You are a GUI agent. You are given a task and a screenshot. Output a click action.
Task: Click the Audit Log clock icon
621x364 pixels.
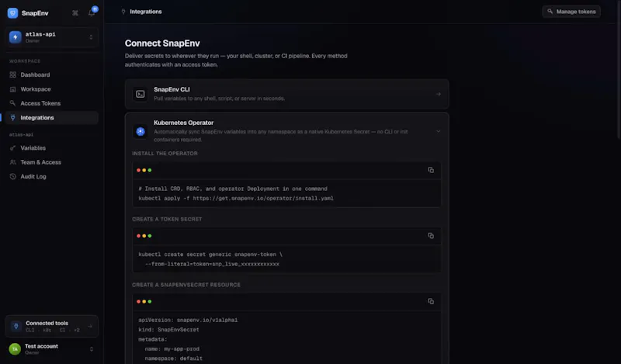click(12, 176)
